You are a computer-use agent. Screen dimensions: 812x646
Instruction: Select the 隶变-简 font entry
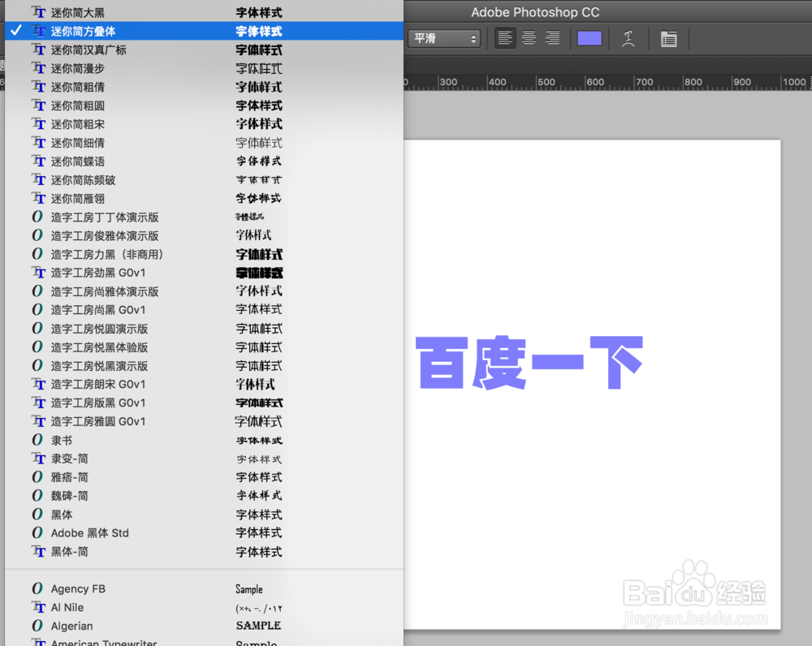point(204,459)
